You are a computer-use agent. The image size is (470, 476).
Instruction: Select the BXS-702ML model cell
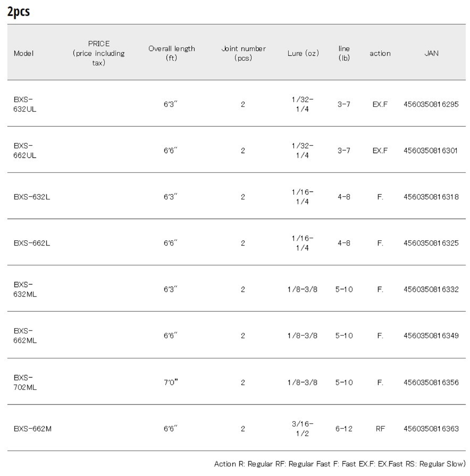tap(25, 382)
